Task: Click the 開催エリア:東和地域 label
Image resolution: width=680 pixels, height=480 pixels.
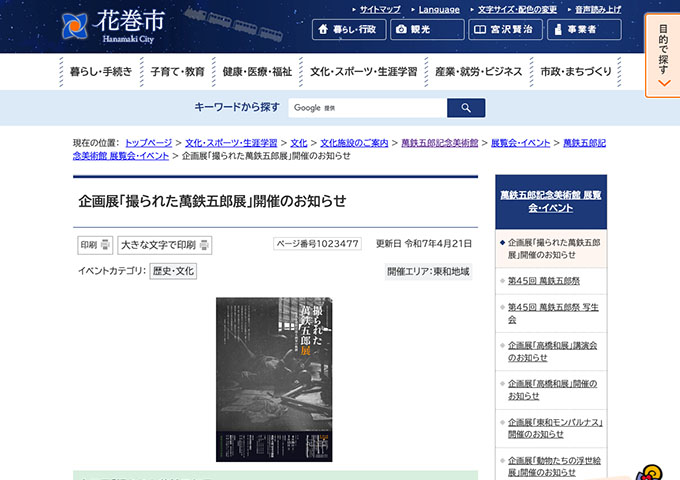Action: point(428,272)
